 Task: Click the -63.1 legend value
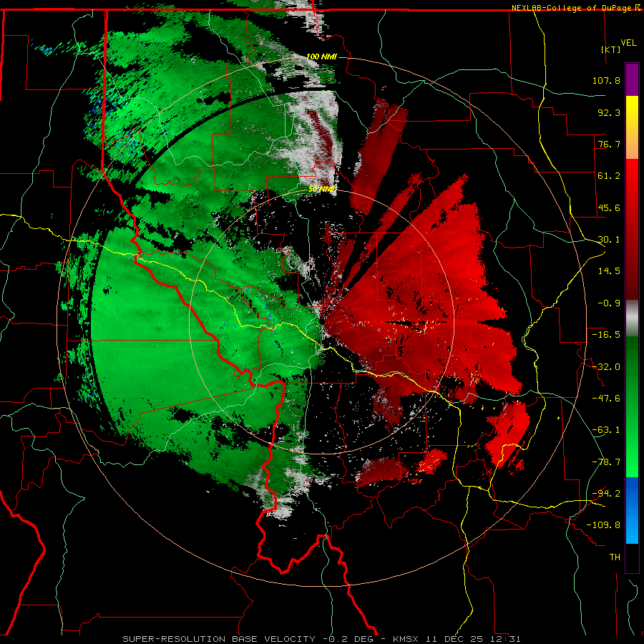tap(606, 430)
